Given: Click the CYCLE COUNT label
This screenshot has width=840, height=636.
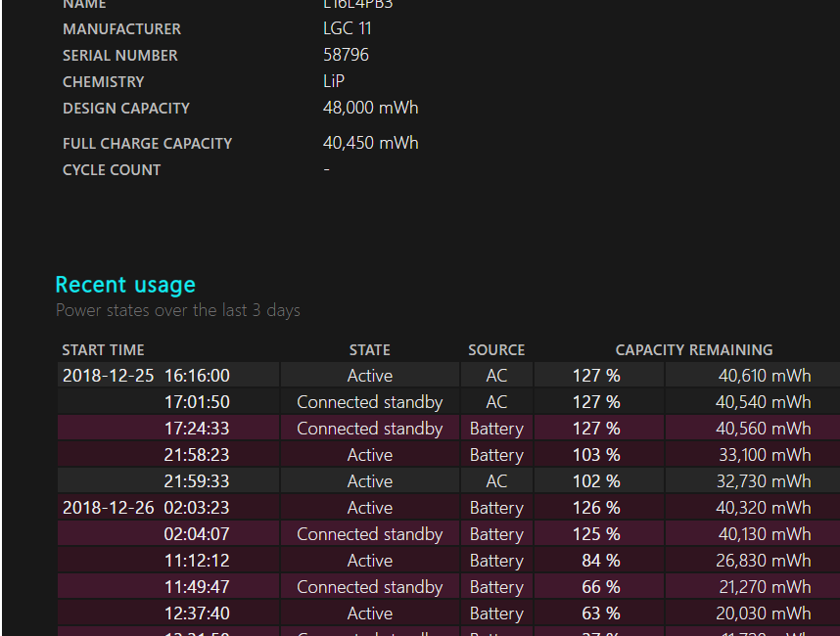Looking at the screenshot, I should click(112, 169).
